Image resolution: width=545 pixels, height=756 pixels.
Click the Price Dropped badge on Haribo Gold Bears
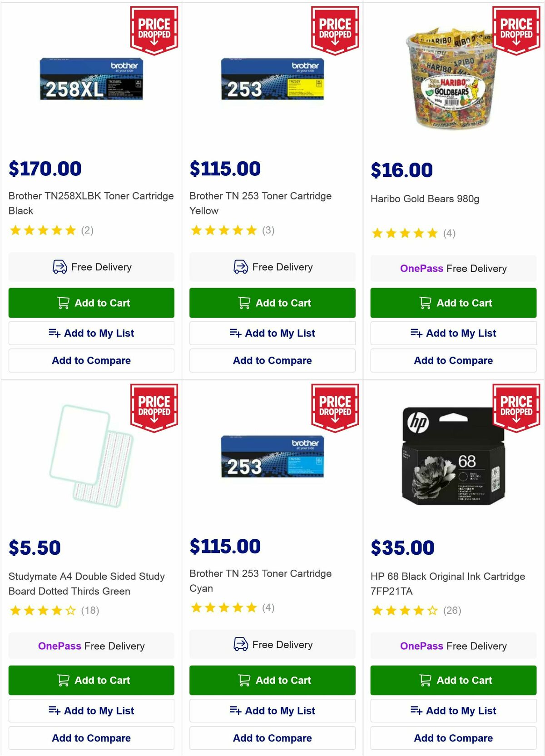click(516, 29)
